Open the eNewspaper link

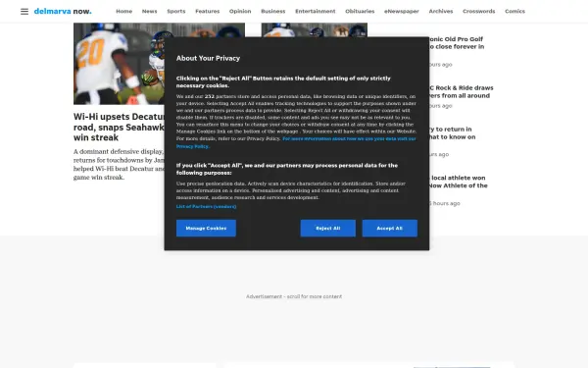click(402, 11)
